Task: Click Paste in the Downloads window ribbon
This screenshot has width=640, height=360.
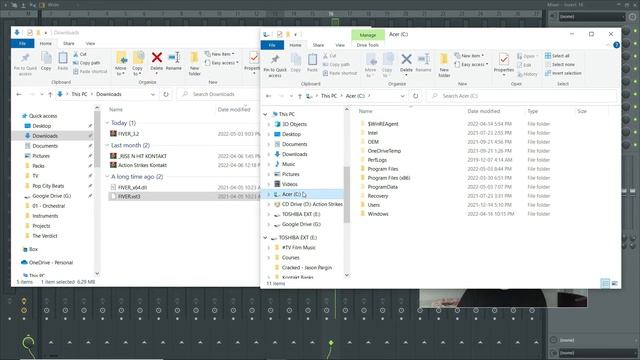Action: tap(62, 61)
